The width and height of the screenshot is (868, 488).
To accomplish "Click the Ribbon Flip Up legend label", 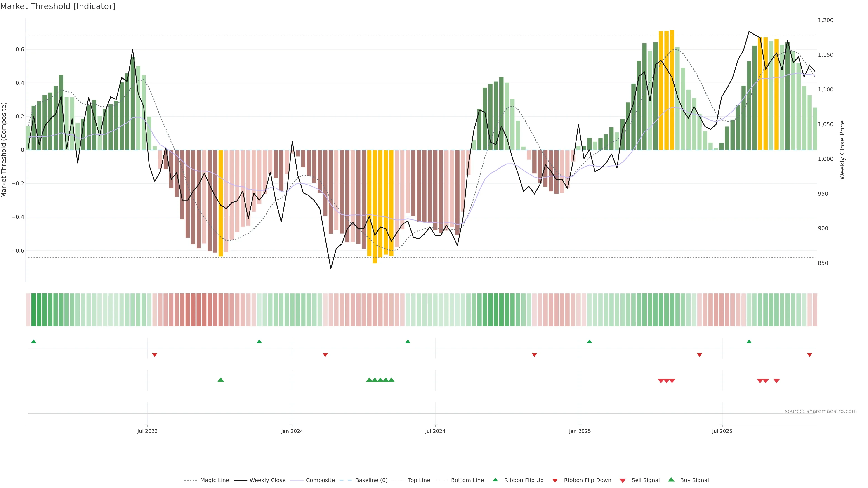I will [524, 480].
